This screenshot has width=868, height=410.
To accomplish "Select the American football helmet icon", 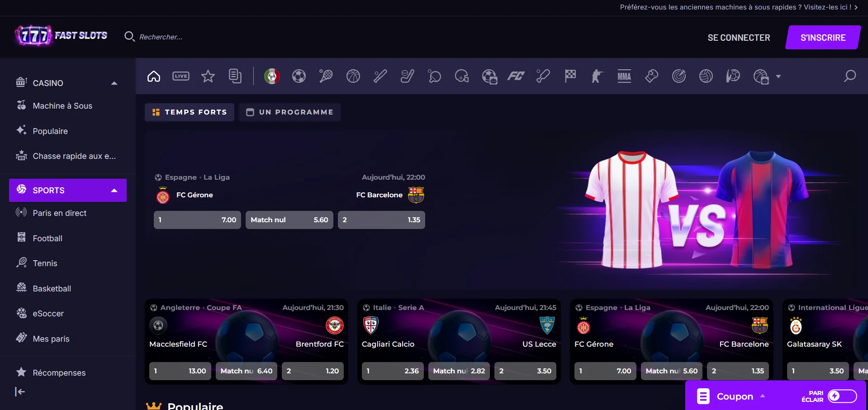I will pos(462,76).
